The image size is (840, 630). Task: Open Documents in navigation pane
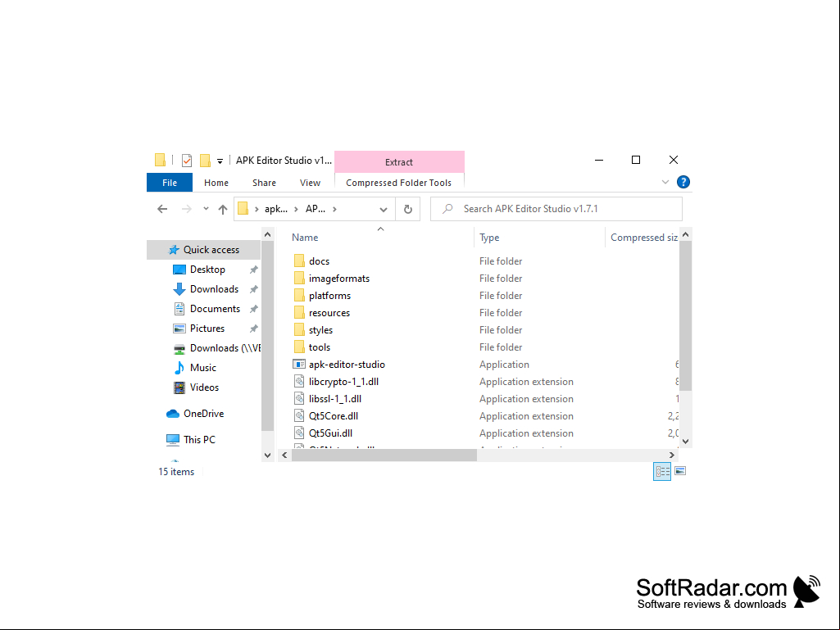tap(215, 309)
